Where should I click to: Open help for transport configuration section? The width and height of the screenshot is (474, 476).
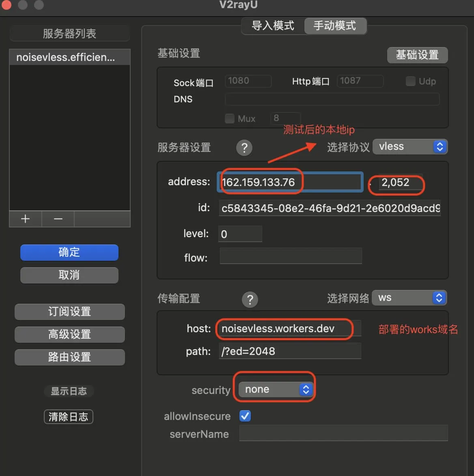click(250, 299)
